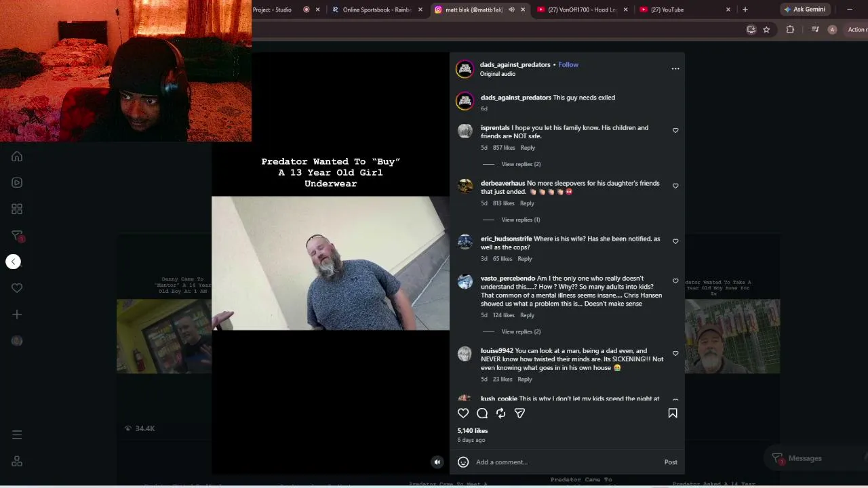868x488 pixels.
Task: Close the VonOff1700 YouTube tab
Action: click(x=625, y=9)
